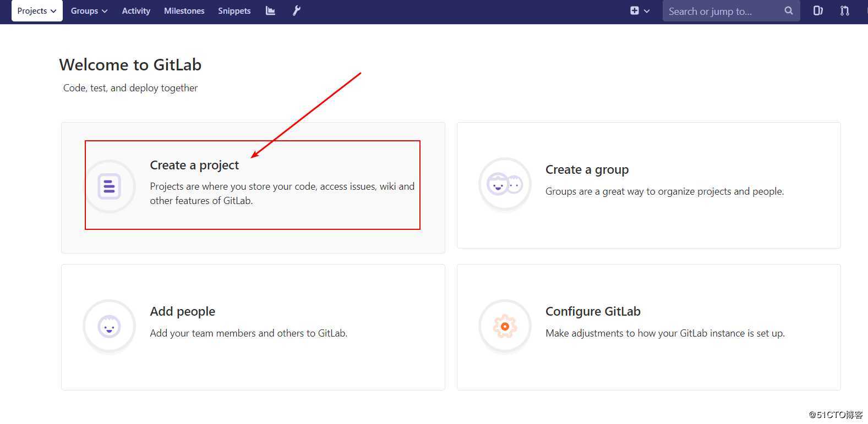868x424 pixels.
Task: Open the Issues icon in navbar
Action: click(818, 11)
